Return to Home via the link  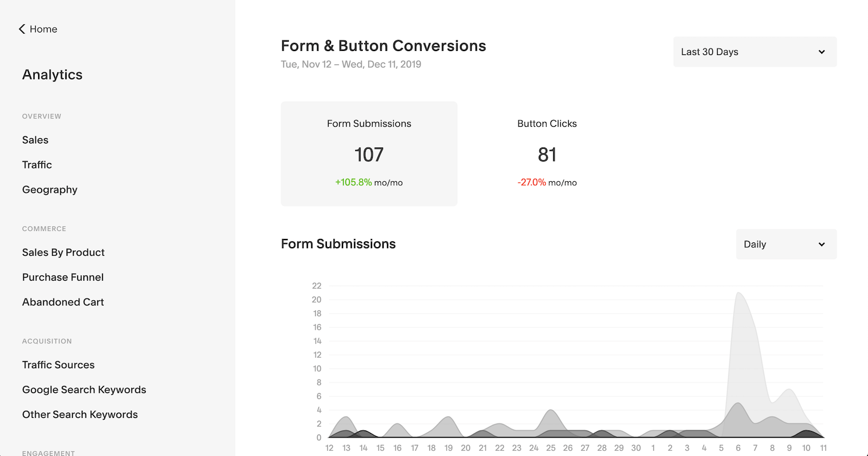coord(43,28)
